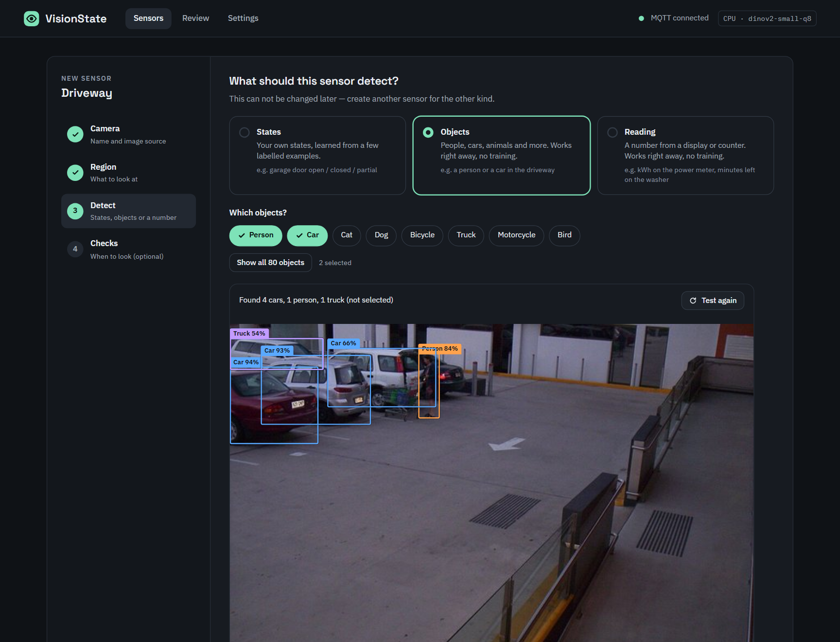The image size is (840, 642).
Task: Switch to the Review tab
Action: (195, 18)
